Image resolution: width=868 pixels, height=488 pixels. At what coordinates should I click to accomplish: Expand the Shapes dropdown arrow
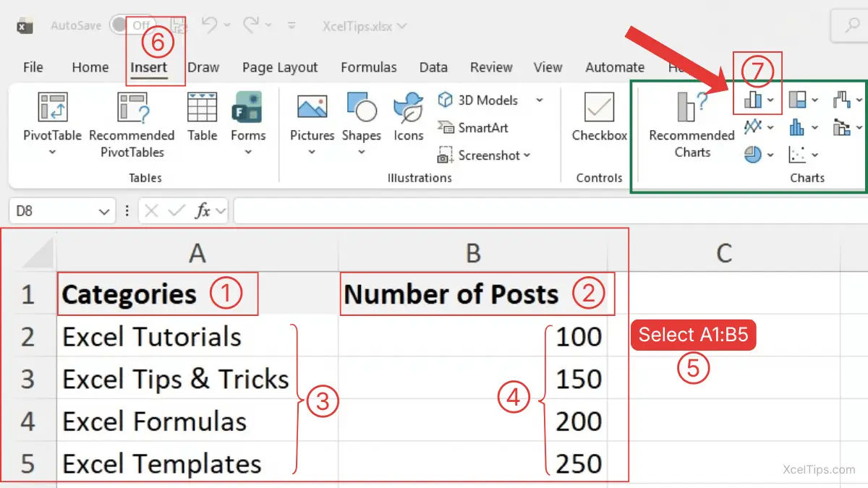click(362, 153)
